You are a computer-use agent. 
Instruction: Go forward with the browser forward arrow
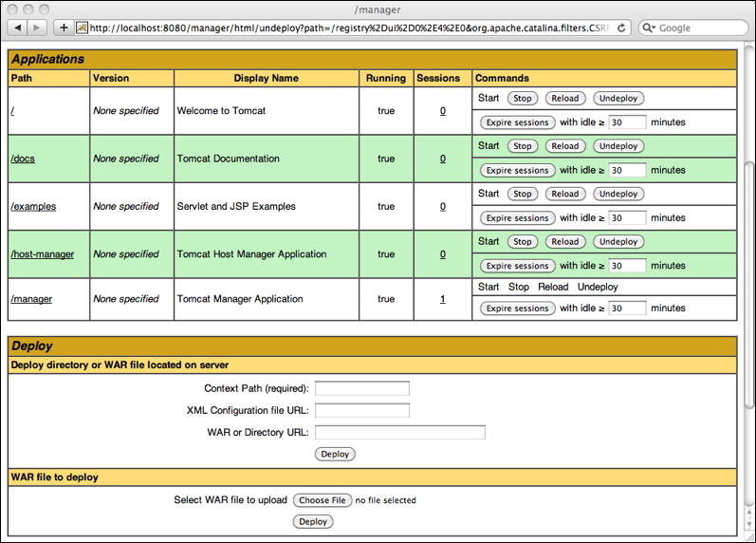click(37, 28)
